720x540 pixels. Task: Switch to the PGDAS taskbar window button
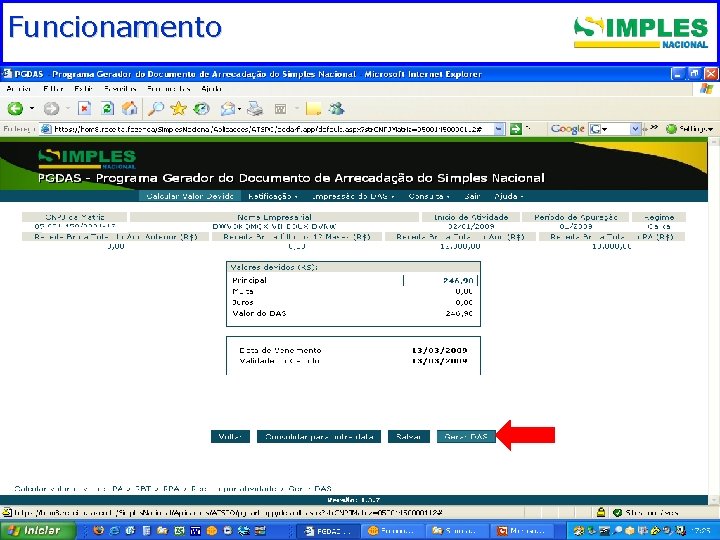coord(328,531)
